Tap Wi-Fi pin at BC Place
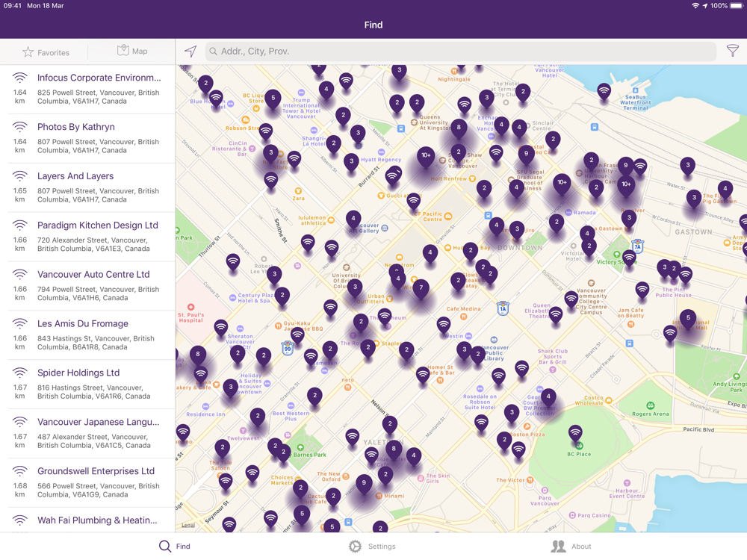The height and width of the screenshot is (560, 747). click(x=575, y=434)
